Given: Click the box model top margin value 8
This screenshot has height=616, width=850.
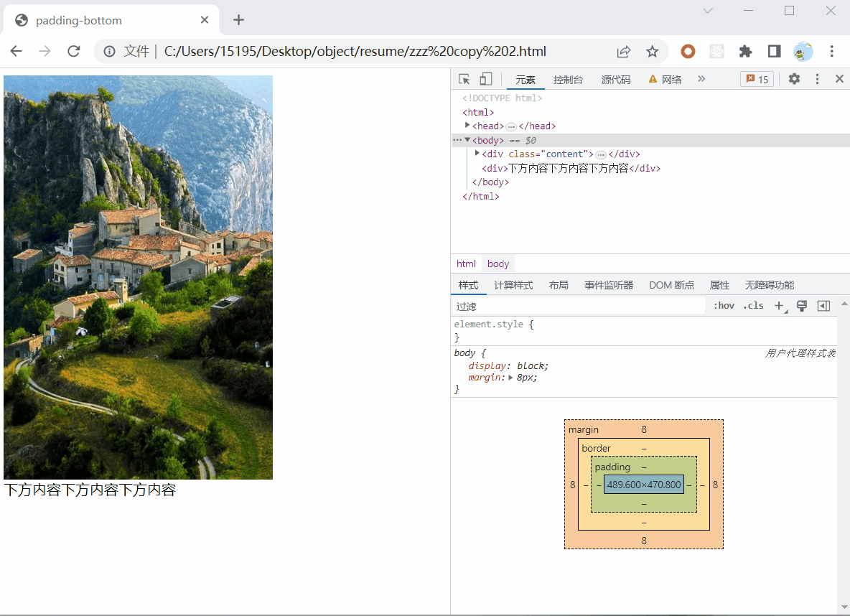Looking at the screenshot, I should [x=644, y=429].
